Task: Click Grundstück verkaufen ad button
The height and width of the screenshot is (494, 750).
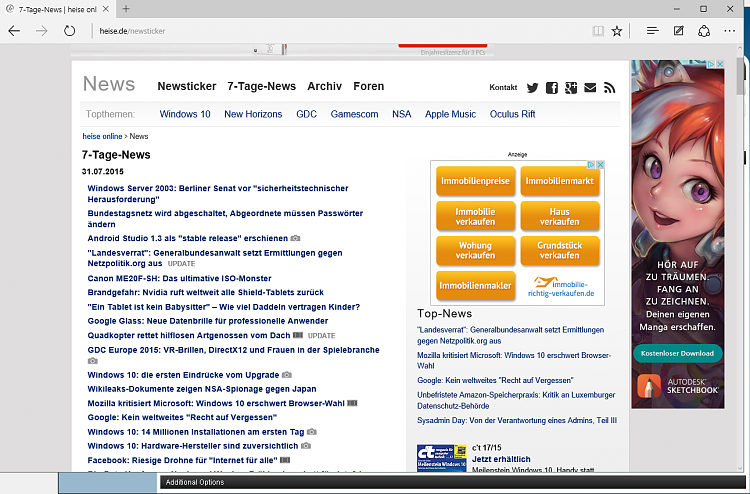Action: (560, 251)
